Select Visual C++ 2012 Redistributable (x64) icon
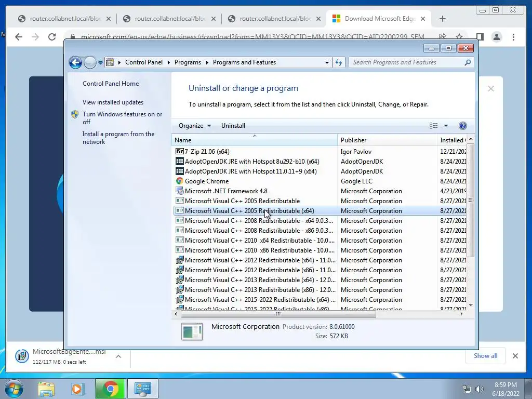532x399 pixels. click(179, 260)
